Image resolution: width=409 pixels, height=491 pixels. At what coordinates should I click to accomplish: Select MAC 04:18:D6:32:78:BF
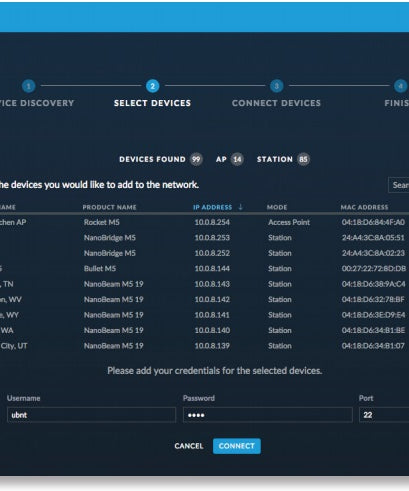pos(373,299)
